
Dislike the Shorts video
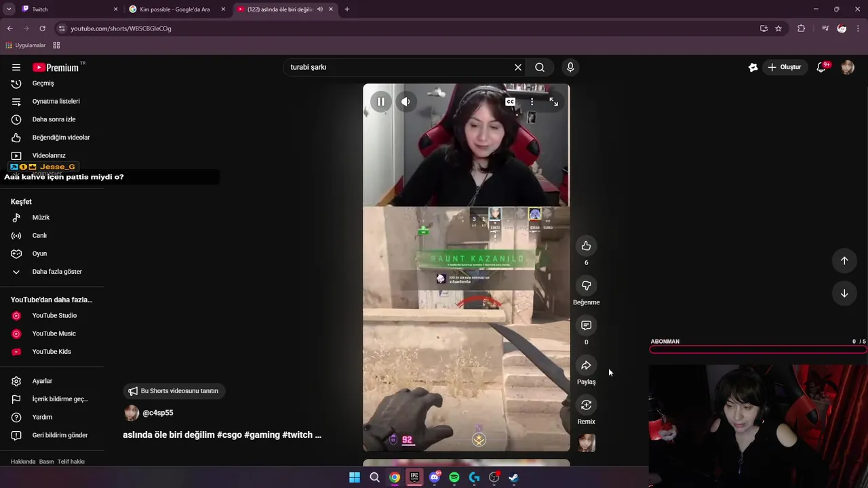tap(586, 285)
